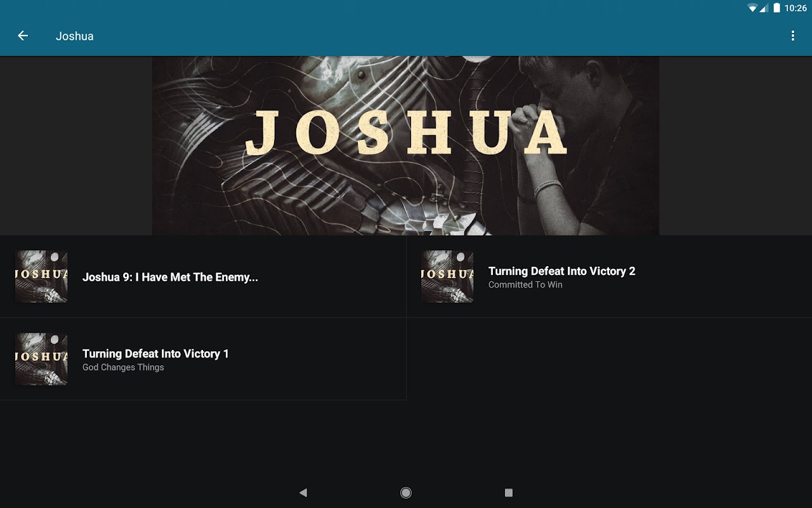Open the Joshua 9 sermon thumbnail
812x508 pixels.
pos(41,276)
